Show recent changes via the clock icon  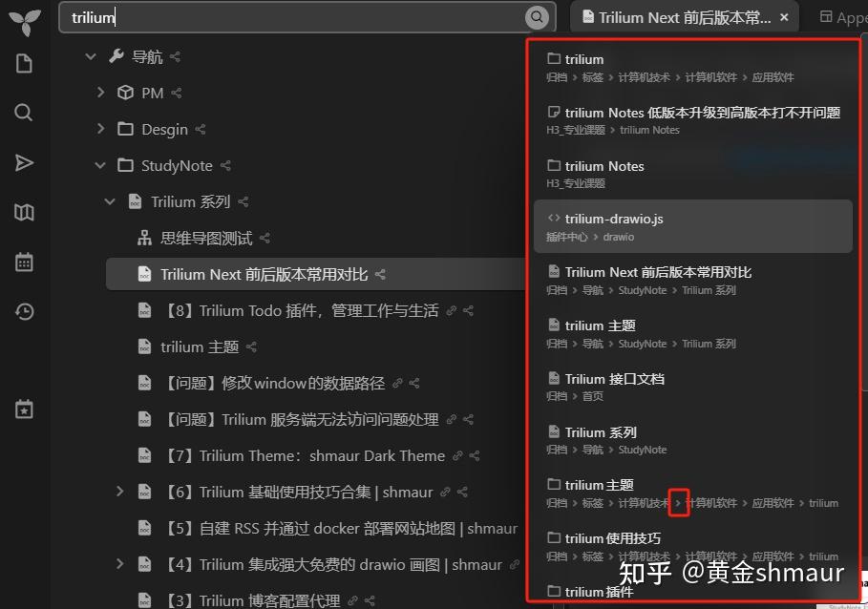tap(23, 311)
